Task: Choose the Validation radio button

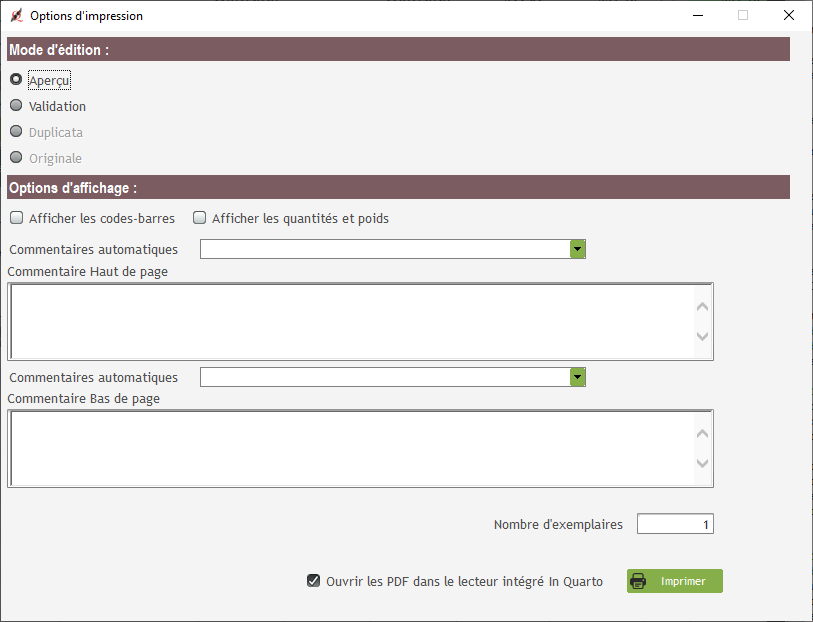Action: tap(16, 106)
